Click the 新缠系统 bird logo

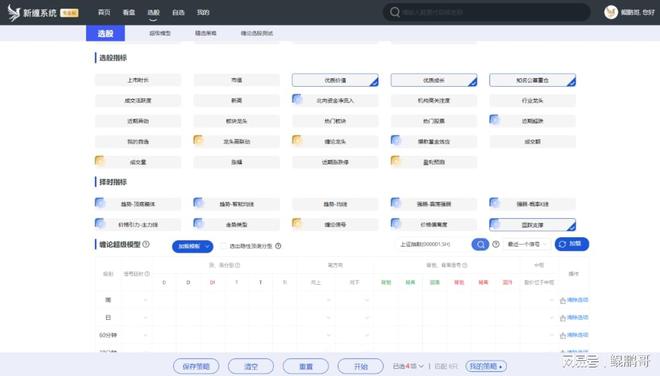click(x=14, y=13)
